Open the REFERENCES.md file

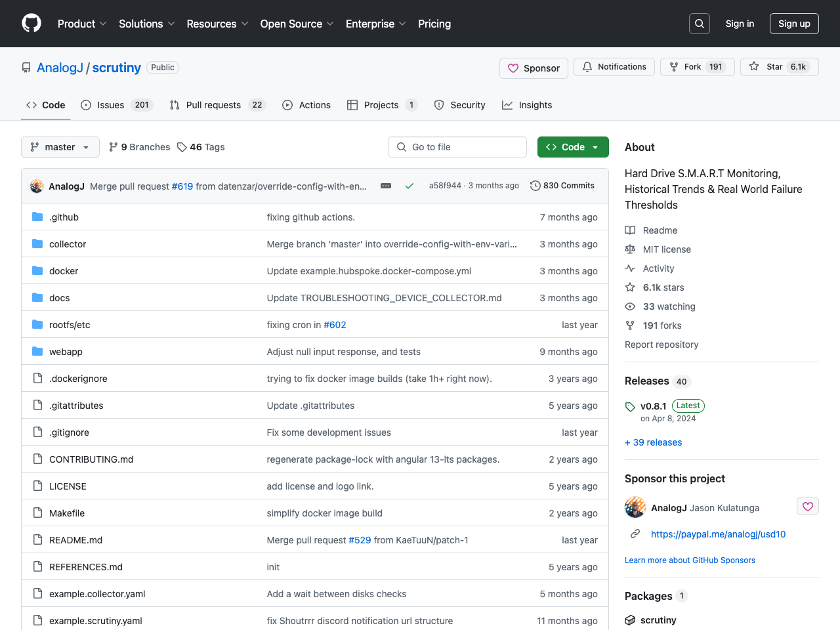[x=86, y=567]
